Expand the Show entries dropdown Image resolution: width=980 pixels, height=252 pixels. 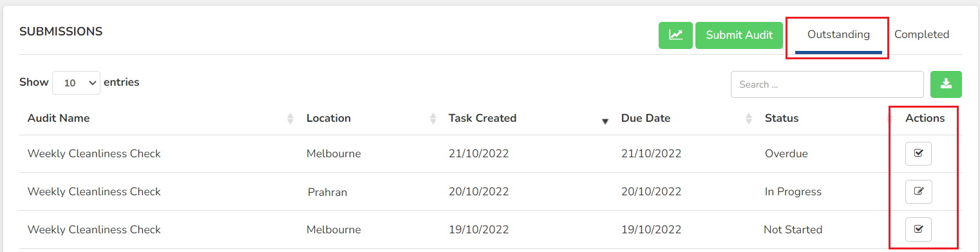[x=76, y=83]
